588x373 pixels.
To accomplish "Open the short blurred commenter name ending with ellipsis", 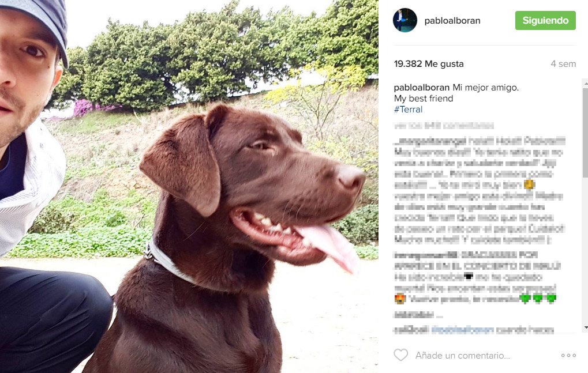I will coord(414,314).
